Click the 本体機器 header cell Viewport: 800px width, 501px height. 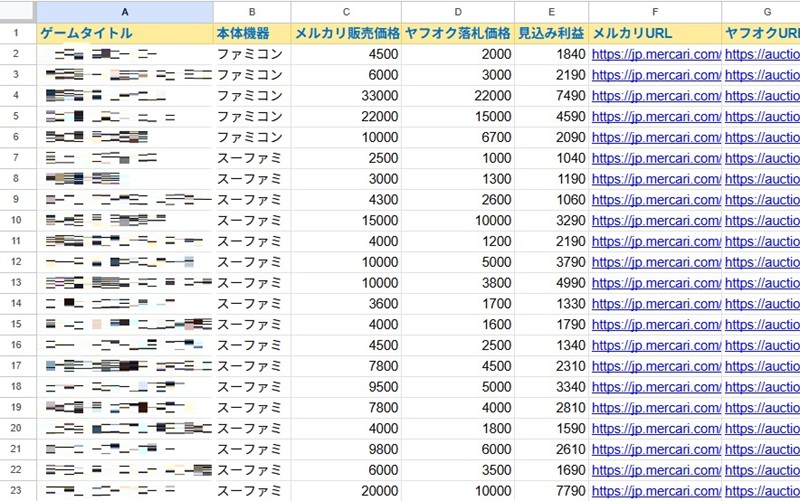coord(252,33)
